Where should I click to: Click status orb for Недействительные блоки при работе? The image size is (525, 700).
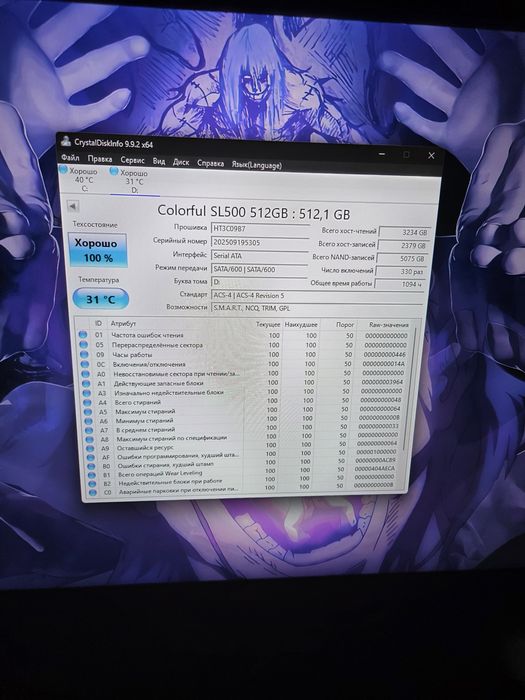tap(92, 484)
